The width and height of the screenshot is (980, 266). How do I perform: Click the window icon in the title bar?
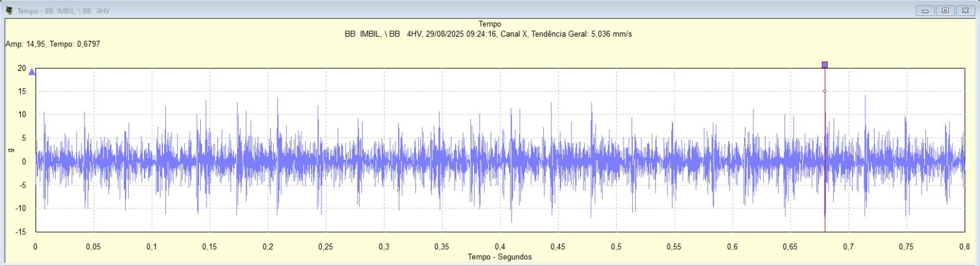pyautogui.click(x=9, y=10)
